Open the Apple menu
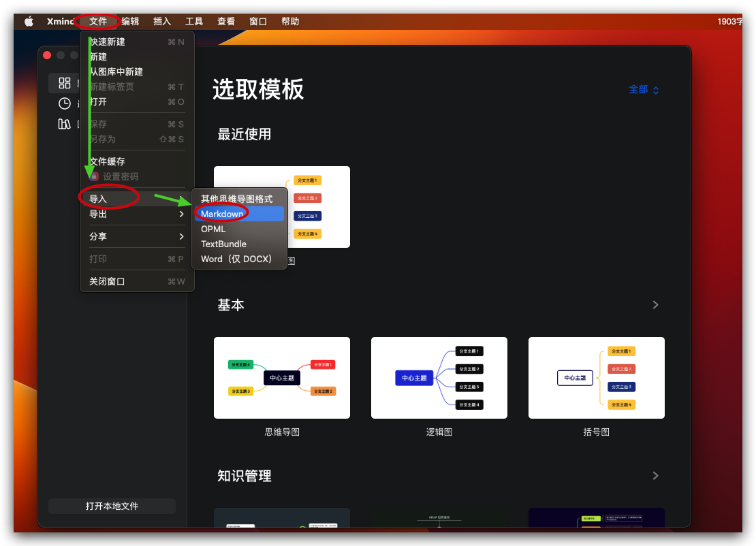Viewport: 756px width, 546px height. (29, 21)
